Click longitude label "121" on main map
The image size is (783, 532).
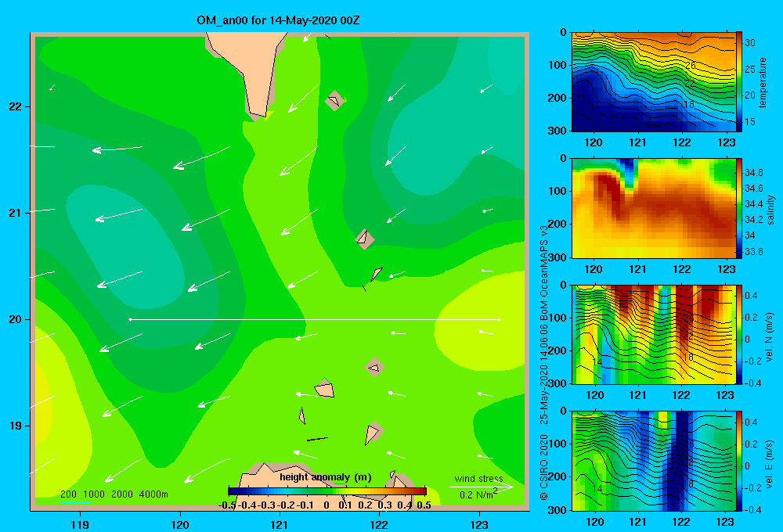tap(280, 524)
